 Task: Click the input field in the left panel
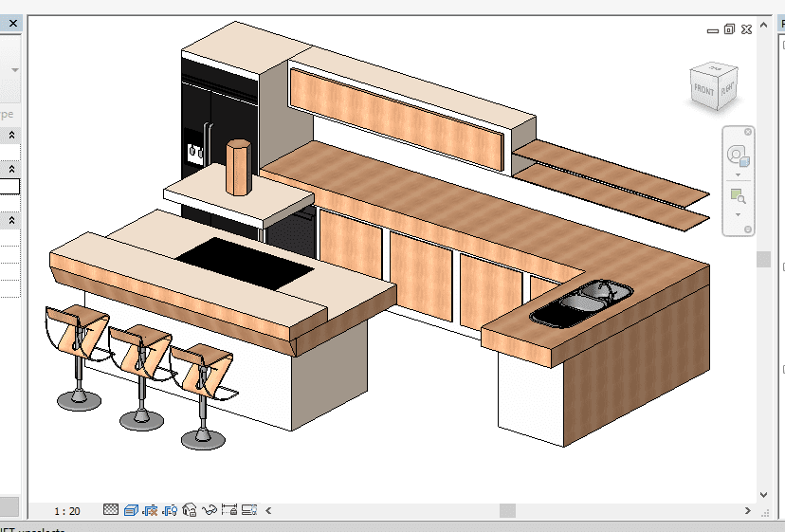tap(9, 187)
